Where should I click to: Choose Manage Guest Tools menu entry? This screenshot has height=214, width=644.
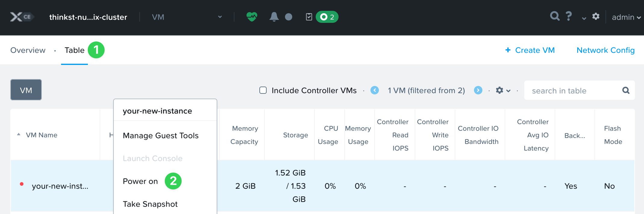coord(161,136)
